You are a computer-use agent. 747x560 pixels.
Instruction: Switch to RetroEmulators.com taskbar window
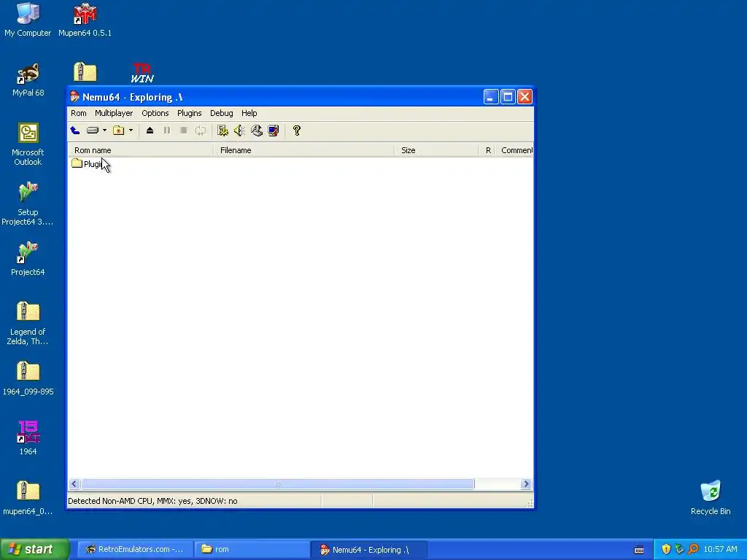coord(135,550)
